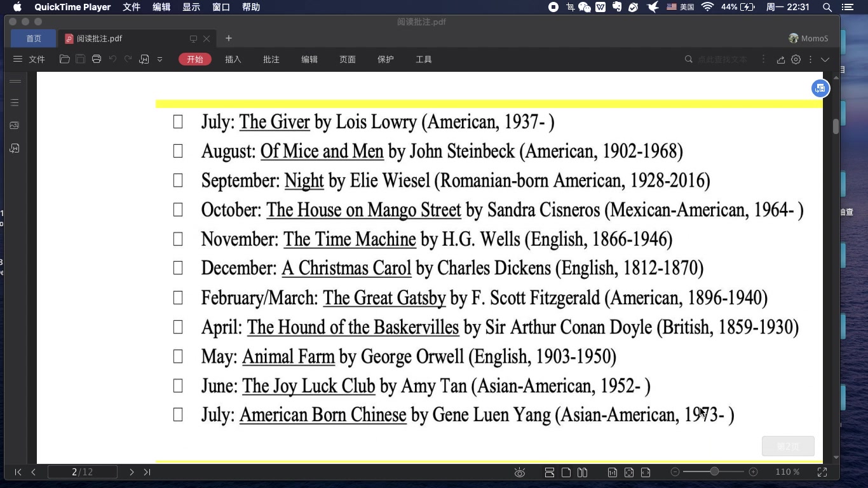The width and height of the screenshot is (868, 488).
Task: Open annotation list icon in left sidebar
Action: pyautogui.click(x=15, y=148)
